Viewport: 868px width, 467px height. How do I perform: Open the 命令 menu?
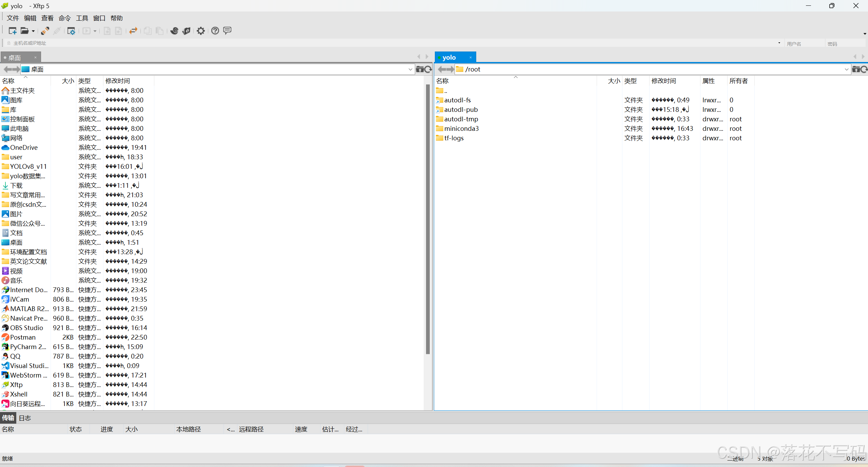(x=65, y=18)
